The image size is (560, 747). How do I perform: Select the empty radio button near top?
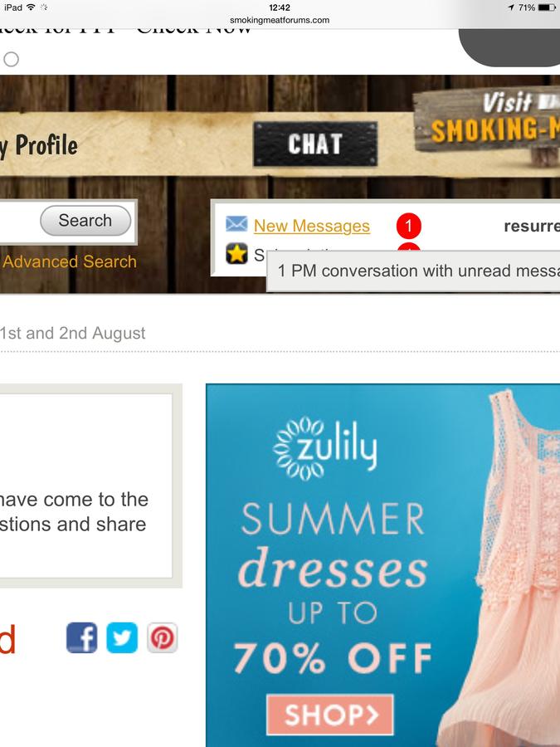click(x=11, y=60)
